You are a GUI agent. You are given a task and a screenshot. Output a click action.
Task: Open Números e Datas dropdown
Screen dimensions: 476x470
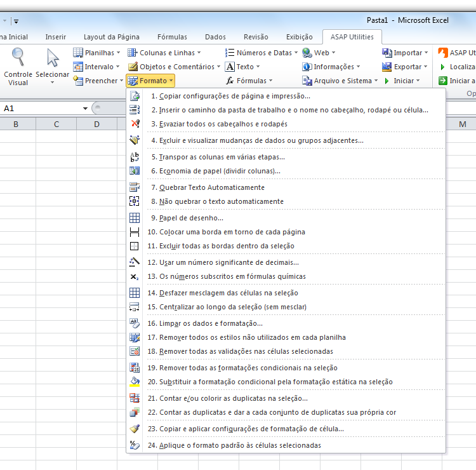click(x=261, y=53)
